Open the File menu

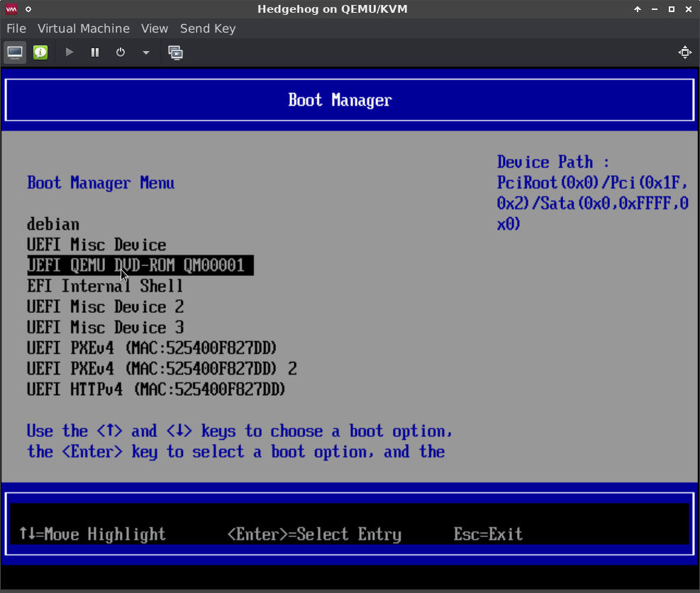tap(16, 28)
